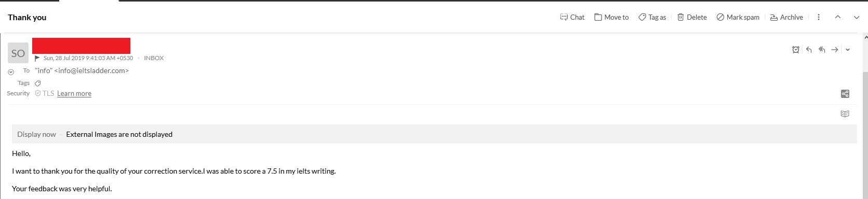This screenshot has height=199, width=868.
Task: Reply to the sender
Action: click(809, 50)
